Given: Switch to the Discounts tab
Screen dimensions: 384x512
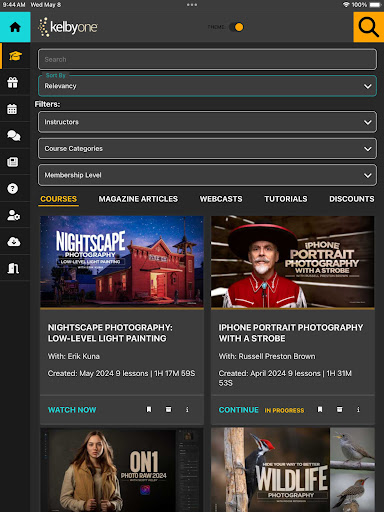Looking at the screenshot, I should tap(352, 199).
